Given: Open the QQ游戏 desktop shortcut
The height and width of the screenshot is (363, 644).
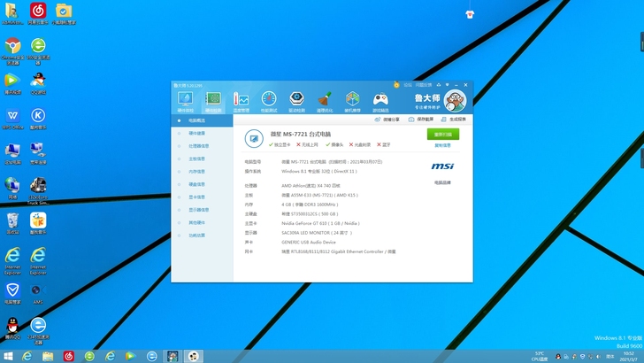Looking at the screenshot, I should (38, 84).
